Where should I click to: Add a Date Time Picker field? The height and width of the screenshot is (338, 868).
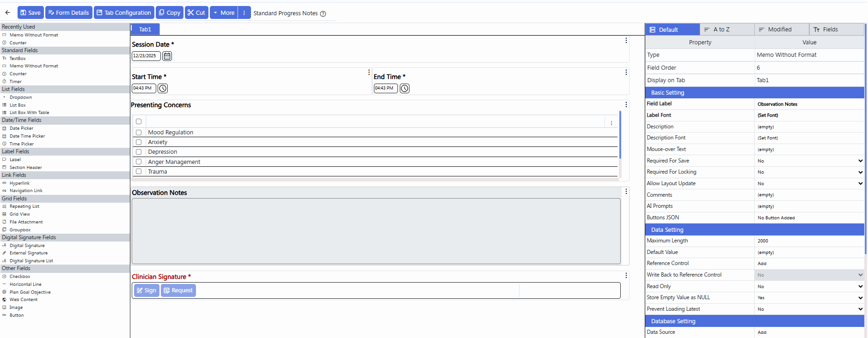pyautogui.click(x=27, y=136)
